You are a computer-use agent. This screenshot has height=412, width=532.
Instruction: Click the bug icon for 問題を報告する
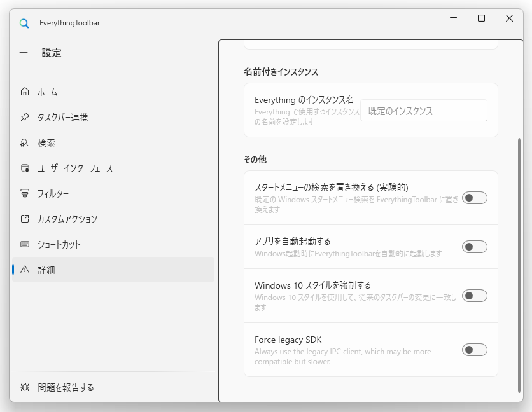coord(25,387)
